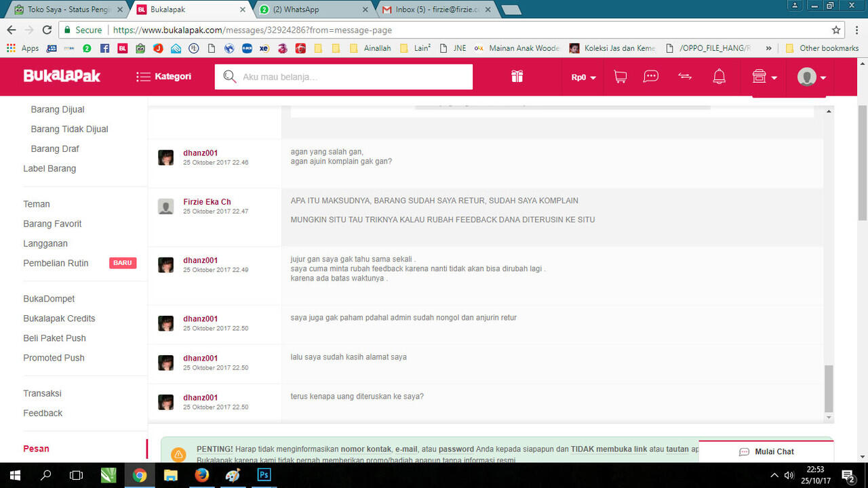
Task: Open Windows action center notifications
Action: [x=848, y=475]
